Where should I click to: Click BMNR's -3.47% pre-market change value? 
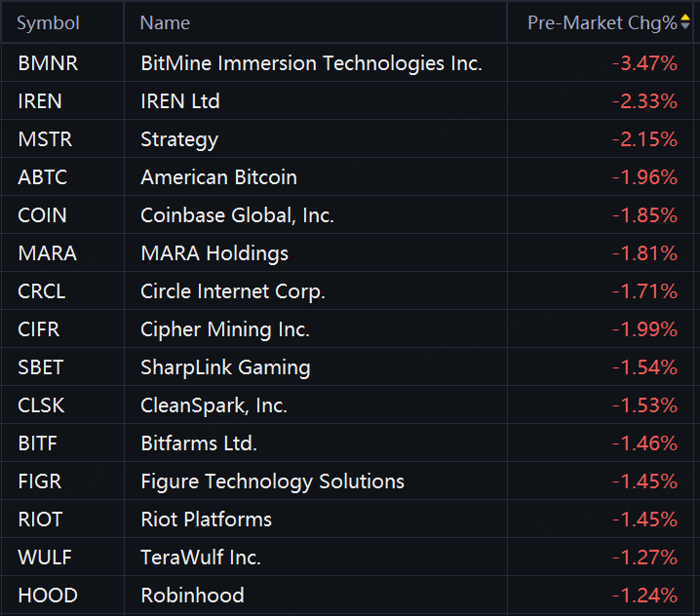point(644,63)
